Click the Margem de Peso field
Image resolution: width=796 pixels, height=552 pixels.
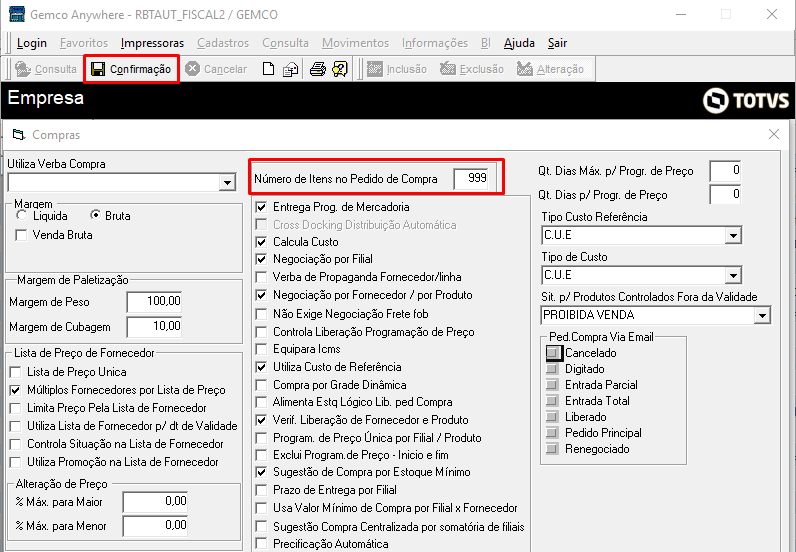[x=154, y=302]
